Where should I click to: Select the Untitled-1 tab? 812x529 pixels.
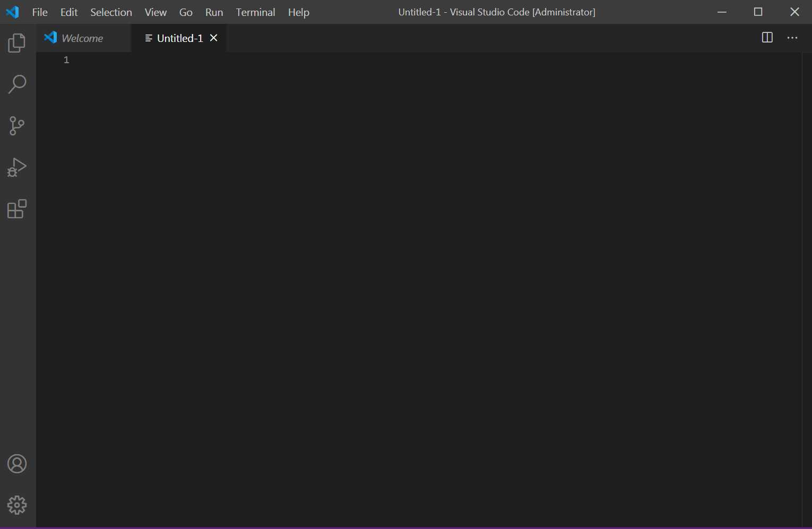pos(179,38)
